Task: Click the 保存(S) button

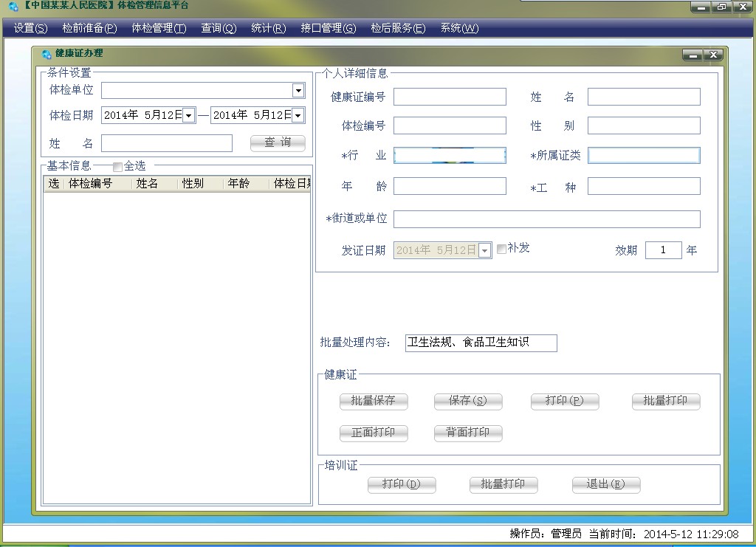Action: point(468,401)
